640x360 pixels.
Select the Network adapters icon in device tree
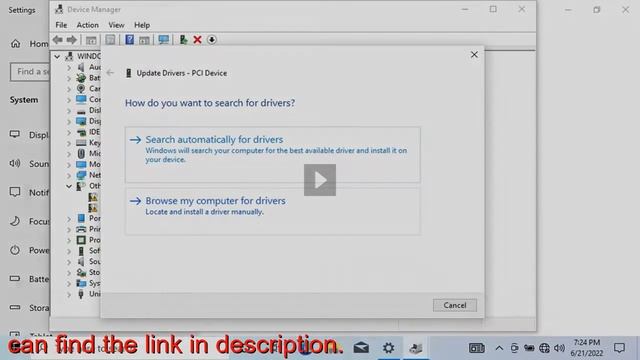[81, 175]
